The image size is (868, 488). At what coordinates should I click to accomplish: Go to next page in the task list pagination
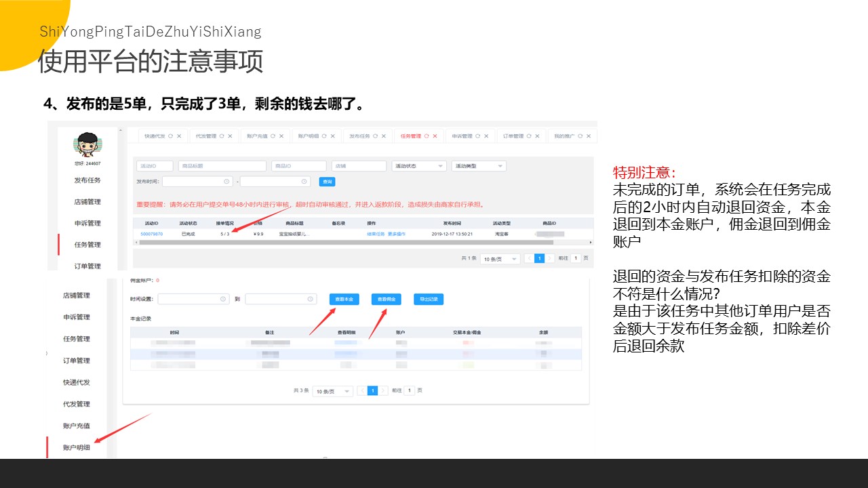pyautogui.click(x=550, y=258)
